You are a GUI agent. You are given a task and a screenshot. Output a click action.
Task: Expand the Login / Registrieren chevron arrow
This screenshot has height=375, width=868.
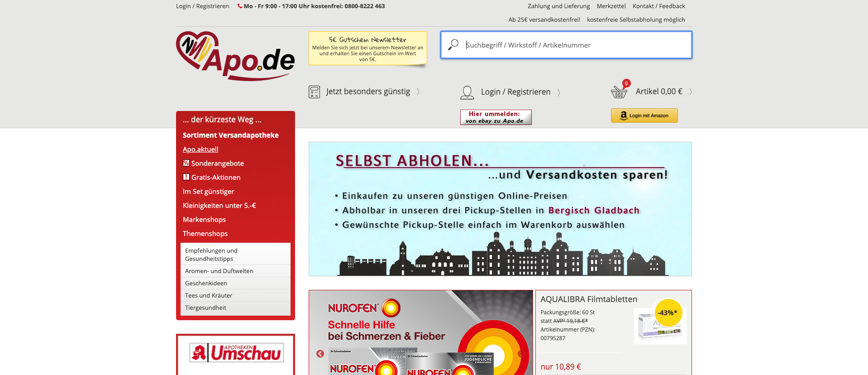coord(559,92)
